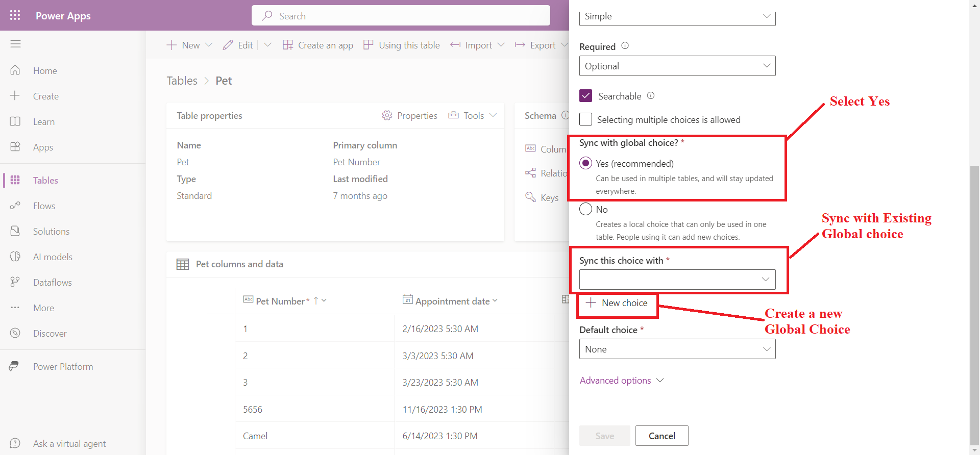Screen dimensions: 980x455
Task: Click the New choice button
Action: (x=618, y=303)
